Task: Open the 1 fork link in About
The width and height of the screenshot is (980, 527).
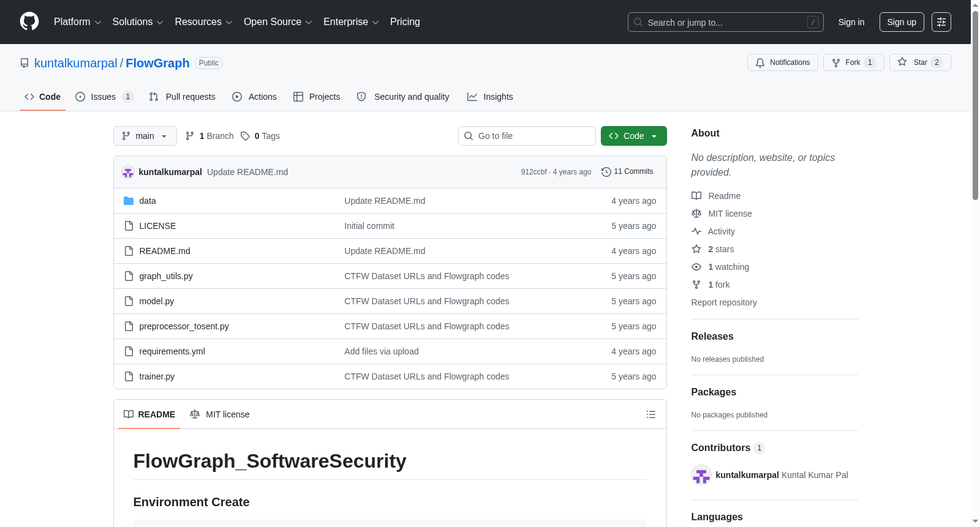Action: tap(710, 285)
